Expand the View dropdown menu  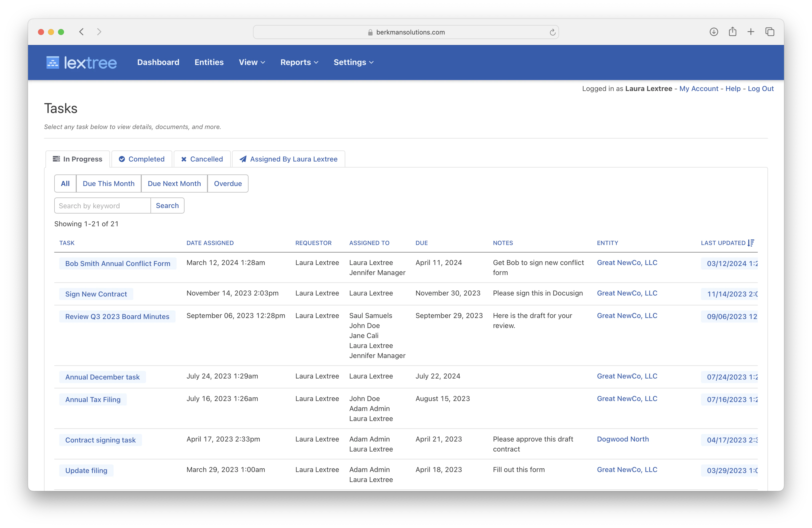point(251,62)
